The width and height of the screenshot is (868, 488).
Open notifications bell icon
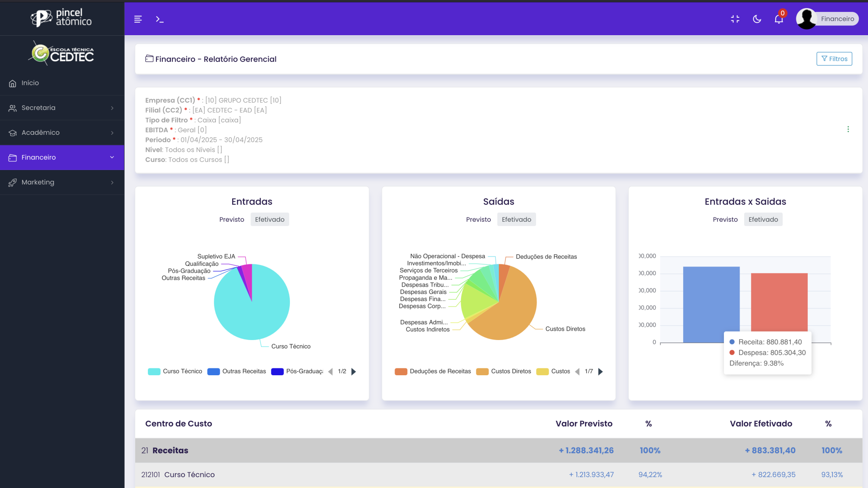[x=779, y=19]
